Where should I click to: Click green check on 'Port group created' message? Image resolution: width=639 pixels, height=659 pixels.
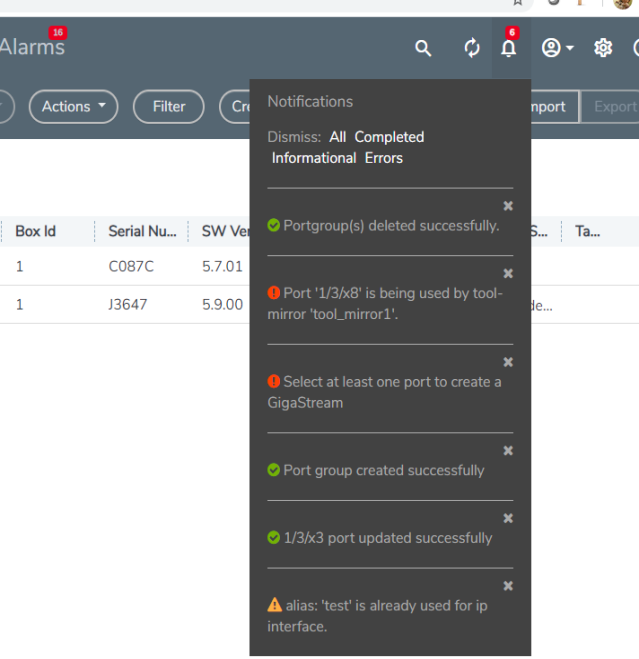tap(274, 470)
